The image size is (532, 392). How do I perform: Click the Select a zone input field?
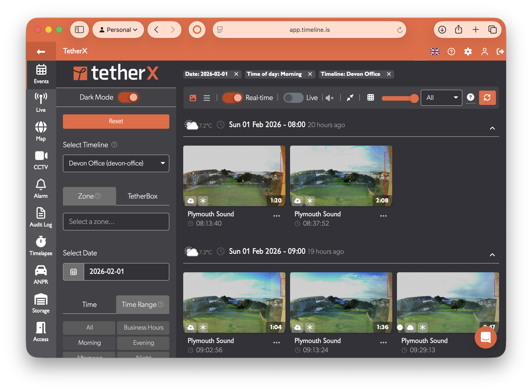click(x=116, y=222)
